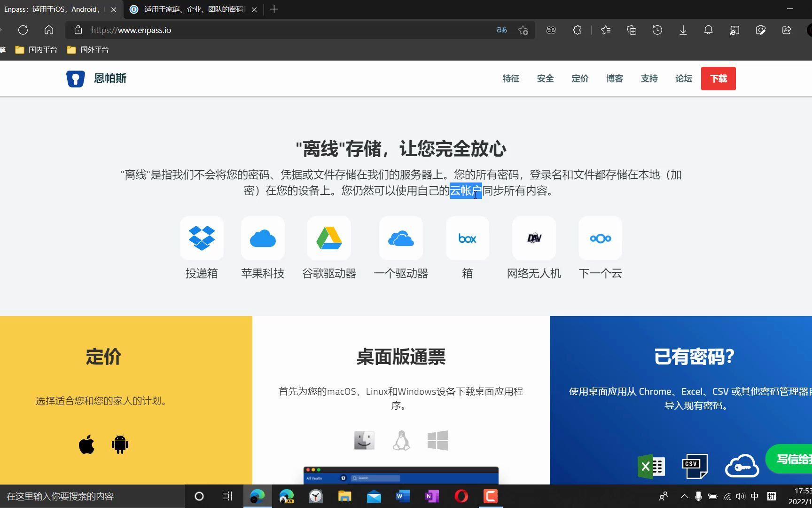812x508 pixels.
Task: Click the 已有密码? heading
Action: [694, 357]
